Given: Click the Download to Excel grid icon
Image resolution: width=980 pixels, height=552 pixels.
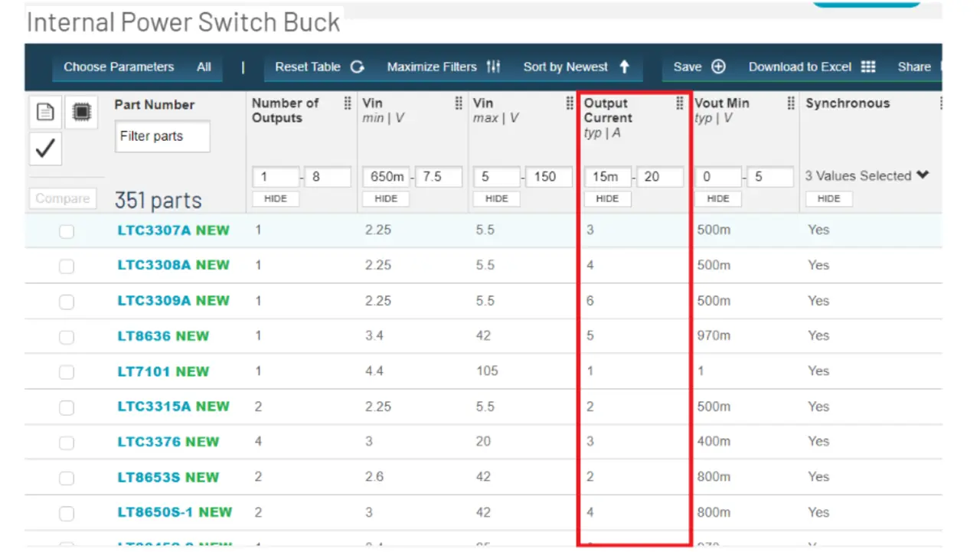Looking at the screenshot, I should coord(868,67).
